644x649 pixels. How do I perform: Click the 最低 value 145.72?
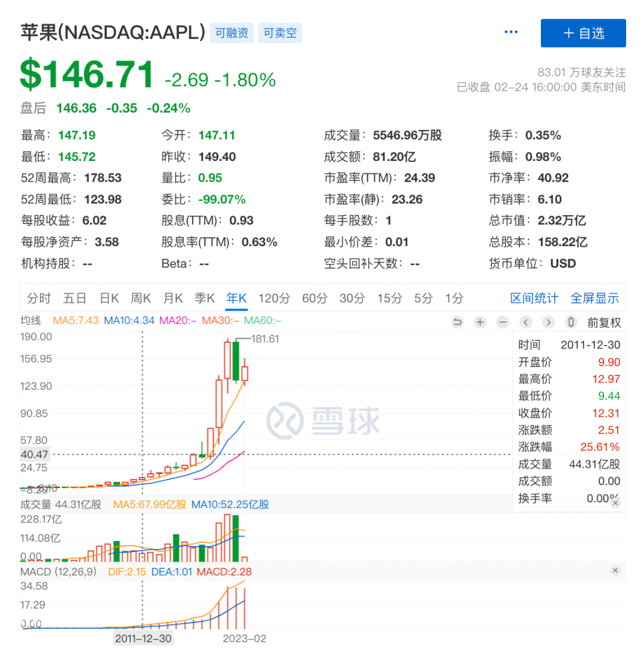pos(76,157)
